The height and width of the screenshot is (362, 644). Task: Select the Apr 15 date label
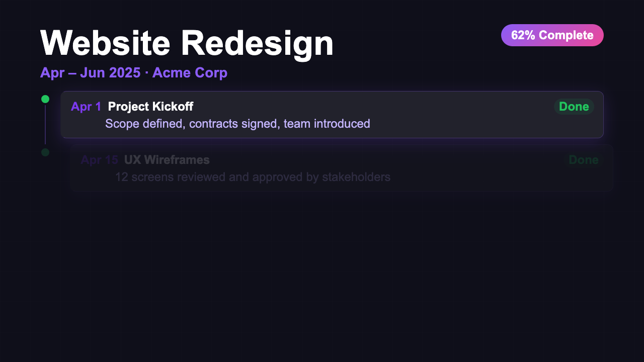99,160
